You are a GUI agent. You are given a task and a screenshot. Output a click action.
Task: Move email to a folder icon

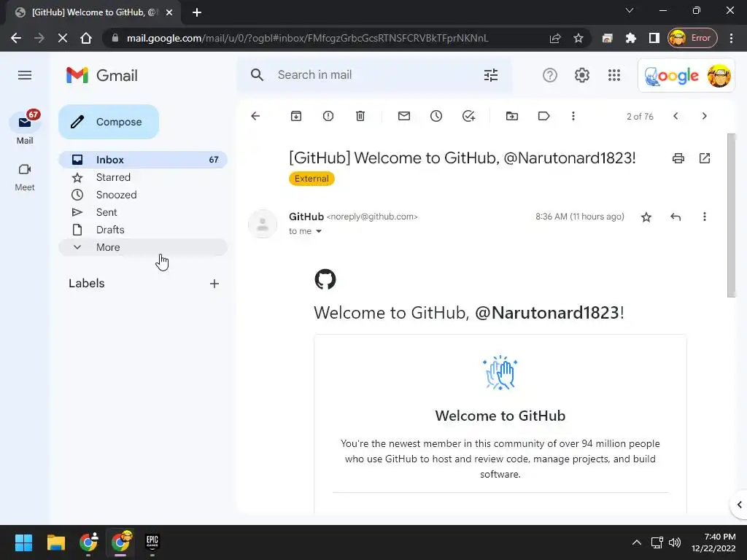click(x=511, y=116)
